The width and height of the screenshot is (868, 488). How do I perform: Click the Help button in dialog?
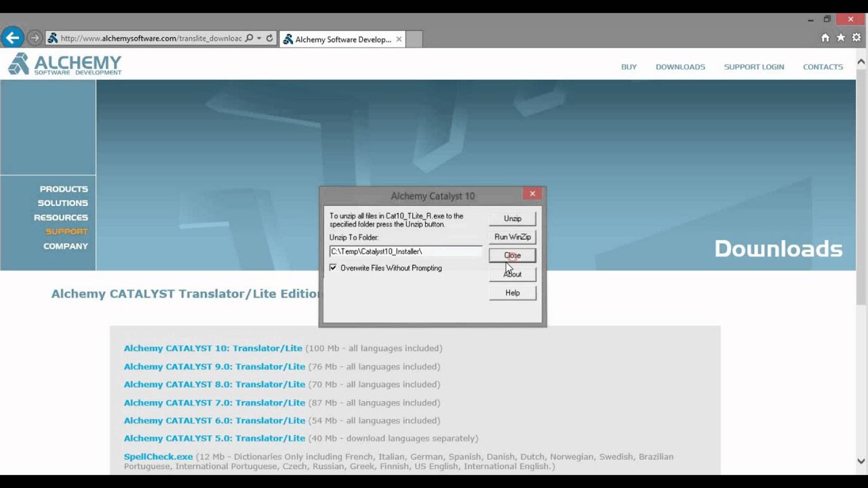click(x=513, y=293)
